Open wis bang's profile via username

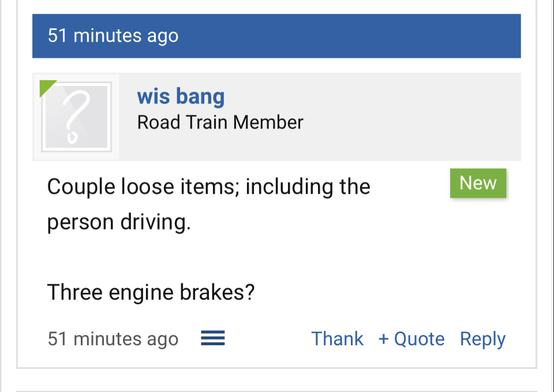(181, 96)
